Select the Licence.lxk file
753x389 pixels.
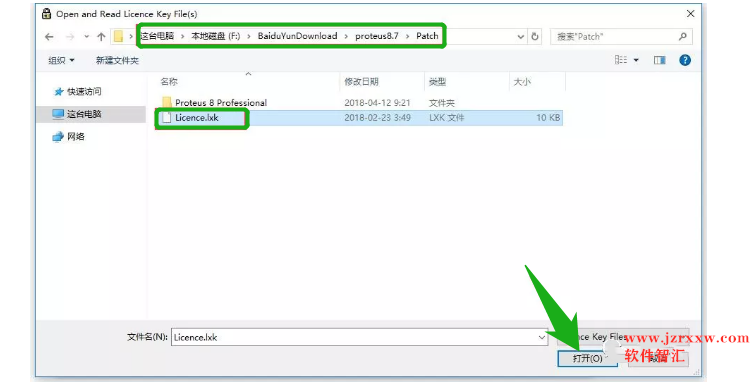coord(359,118)
